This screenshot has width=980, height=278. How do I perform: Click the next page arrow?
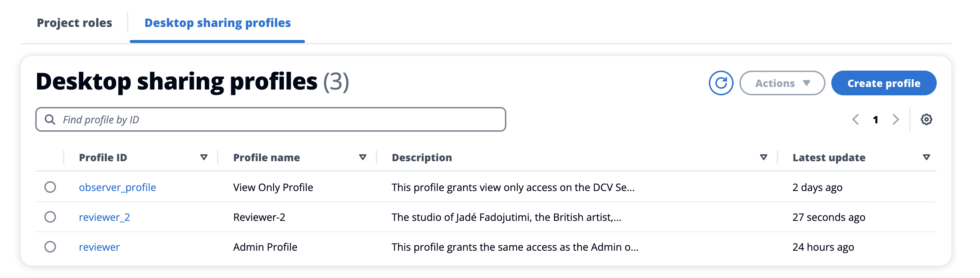tap(896, 119)
